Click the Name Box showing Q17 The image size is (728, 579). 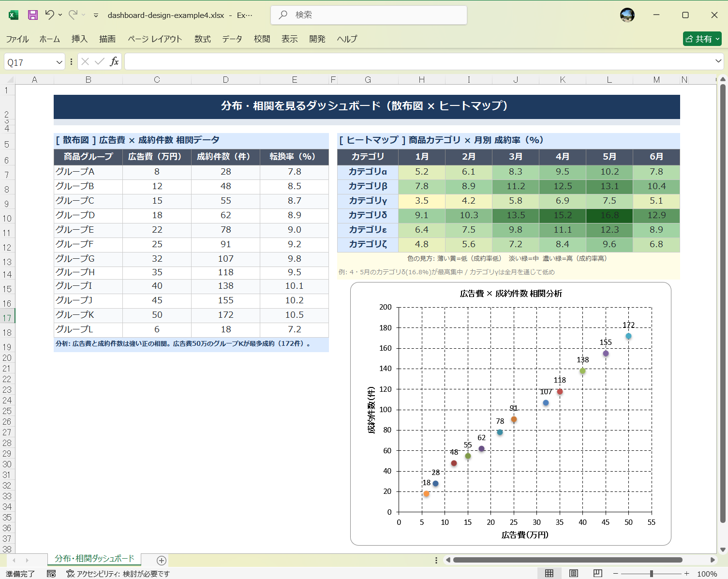point(29,62)
